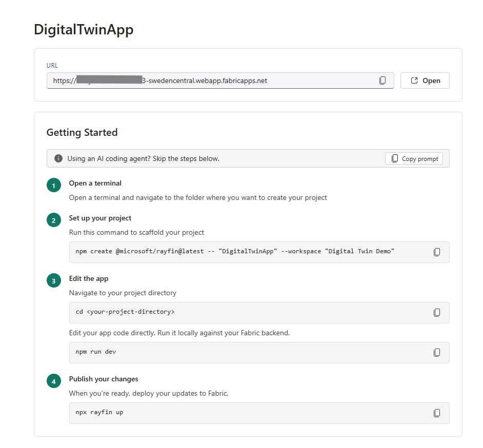The height and width of the screenshot is (448, 483).
Task: Copy the app URL with the copy icon
Action: [383, 80]
